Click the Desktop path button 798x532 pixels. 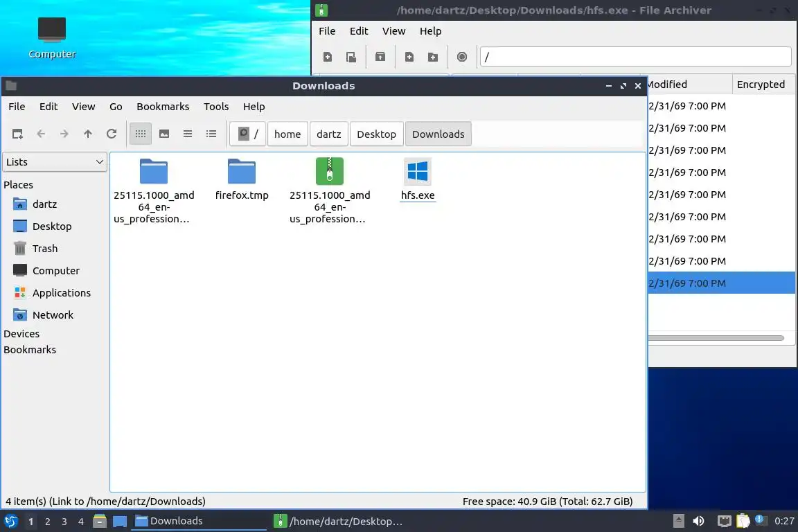coord(377,134)
